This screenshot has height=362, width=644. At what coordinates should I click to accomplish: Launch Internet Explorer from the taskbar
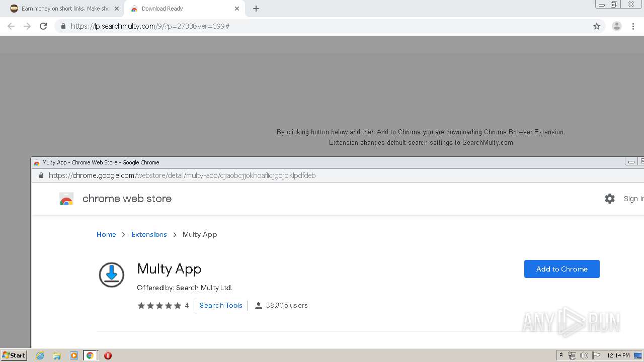[x=40, y=355]
